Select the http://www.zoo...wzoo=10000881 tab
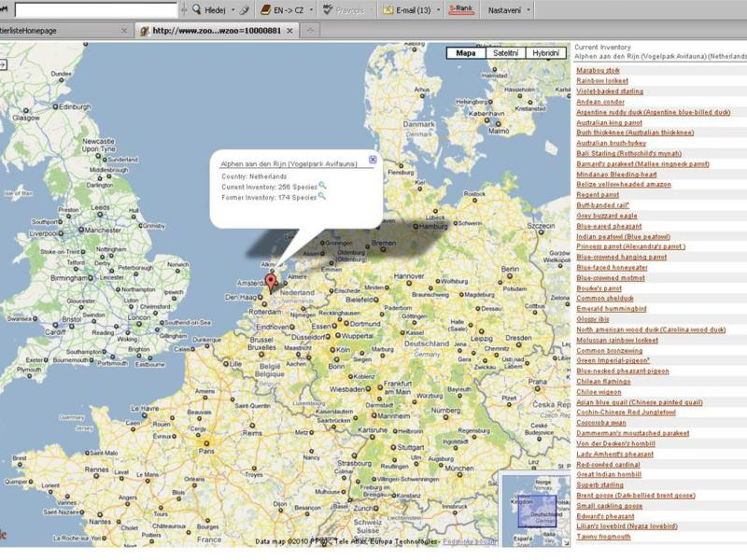This screenshot has width=747, height=560. 217,31
